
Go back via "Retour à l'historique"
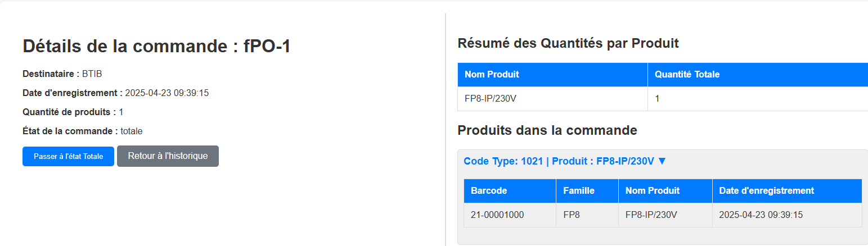pos(168,156)
